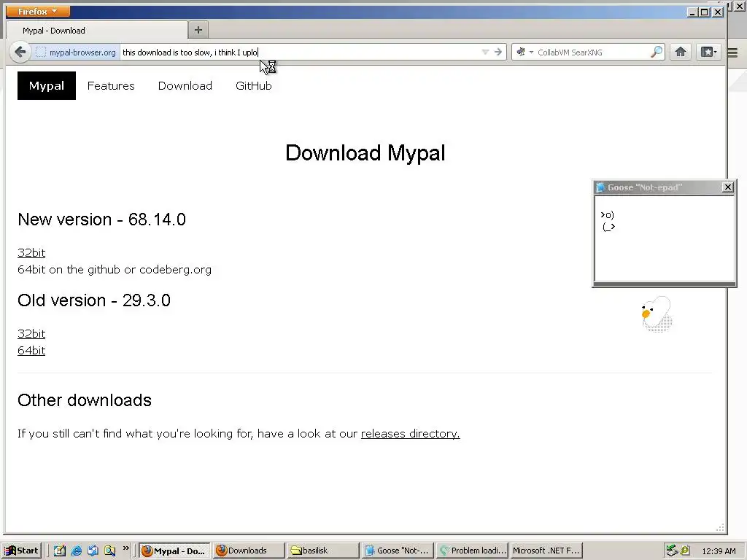Close the Goose Not-epad window
Image resolution: width=747 pixels, height=560 pixels.
pyautogui.click(x=727, y=187)
